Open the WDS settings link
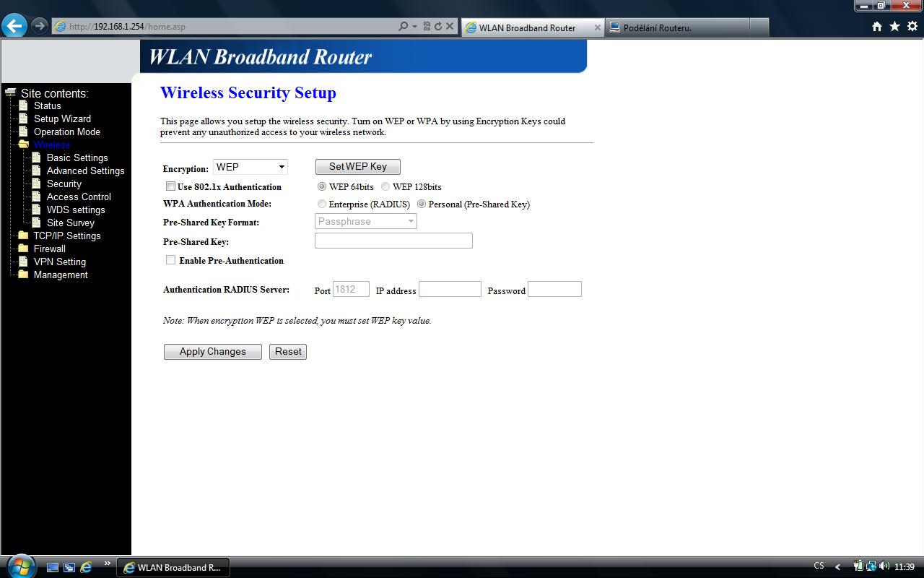924x578 pixels. tap(76, 210)
